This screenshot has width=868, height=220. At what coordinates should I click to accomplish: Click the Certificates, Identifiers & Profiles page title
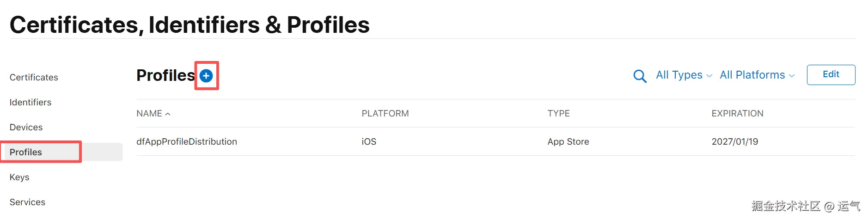click(189, 24)
